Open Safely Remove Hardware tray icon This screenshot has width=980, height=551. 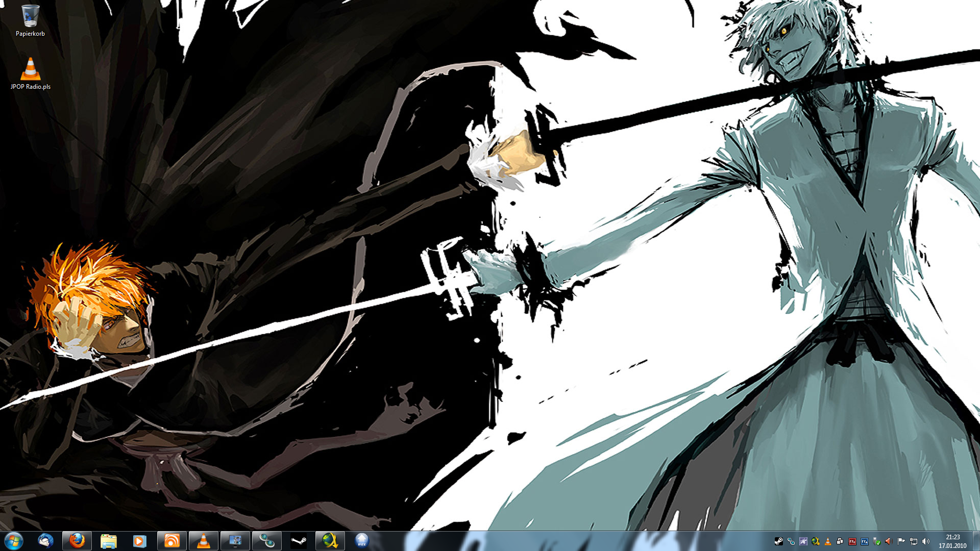[877, 541]
